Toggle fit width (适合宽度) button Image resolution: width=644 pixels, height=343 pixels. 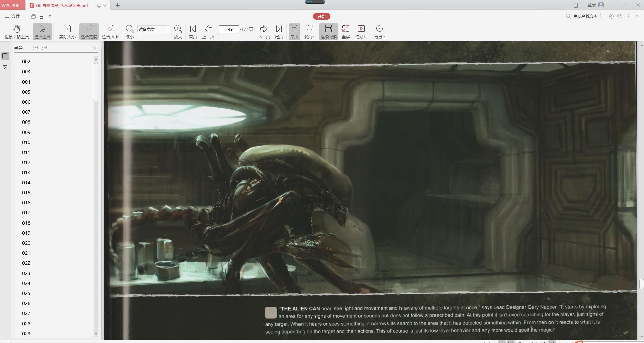coord(89,32)
